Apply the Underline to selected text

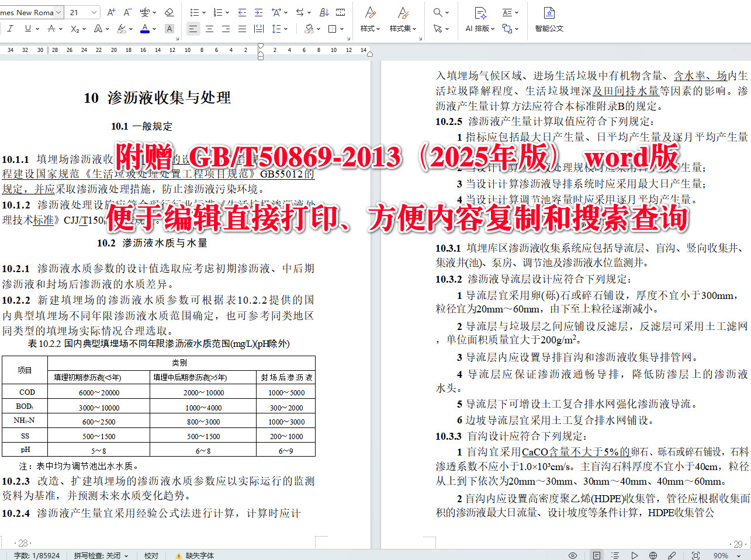pos(27,29)
